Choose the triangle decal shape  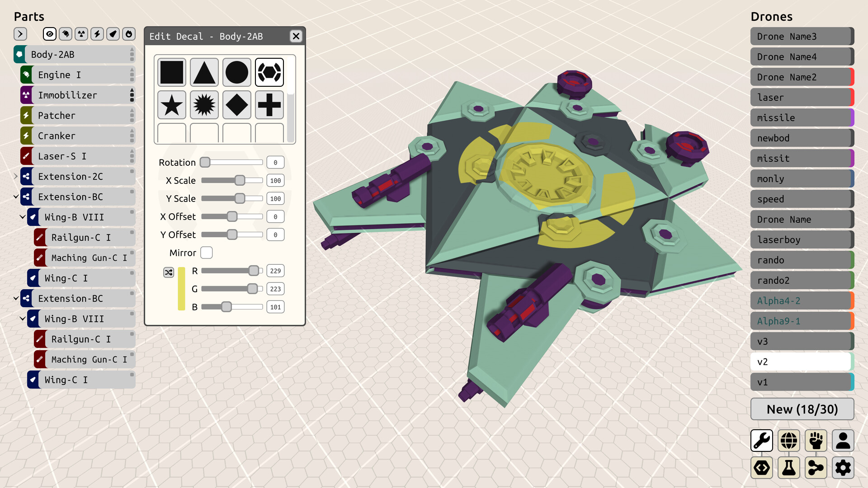click(204, 72)
